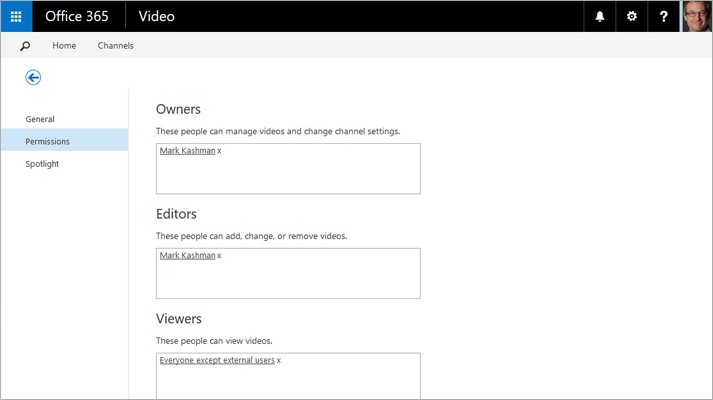The height and width of the screenshot is (400, 713).
Task: Go to the Home tab
Action: (64, 45)
